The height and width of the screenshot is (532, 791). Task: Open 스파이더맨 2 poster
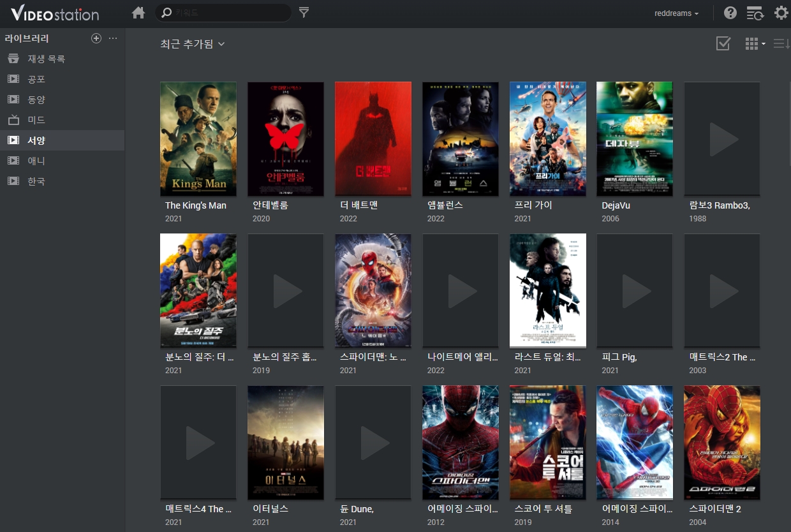pyautogui.click(x=722, y=442)
